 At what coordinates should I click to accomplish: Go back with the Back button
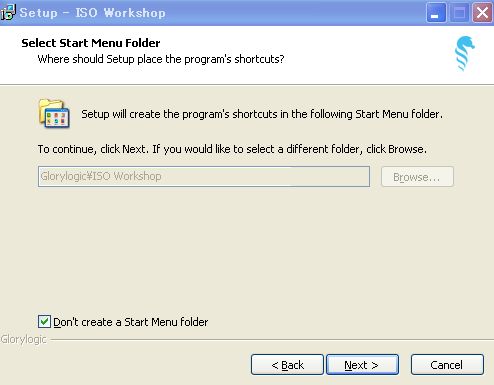[x=287, y=365]
